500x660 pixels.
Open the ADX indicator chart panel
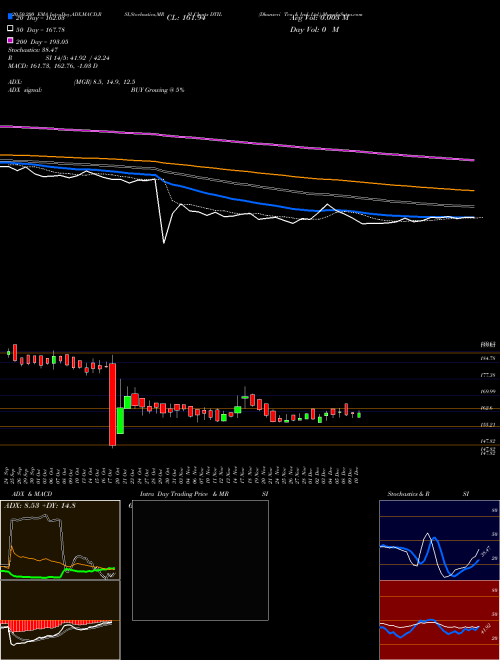pos(60,540)
